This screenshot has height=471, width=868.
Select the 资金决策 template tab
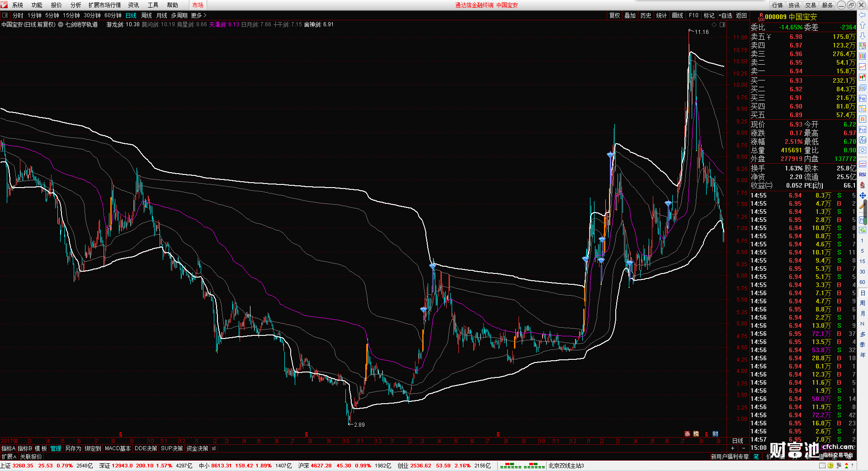pos(197,448)
